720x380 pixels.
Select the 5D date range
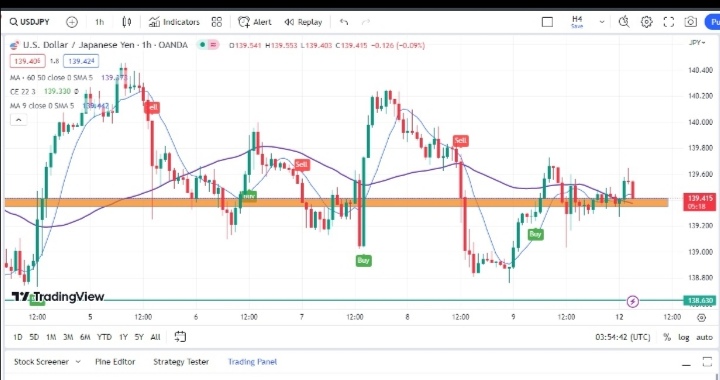pyautogui.click(x=34, y=337)
